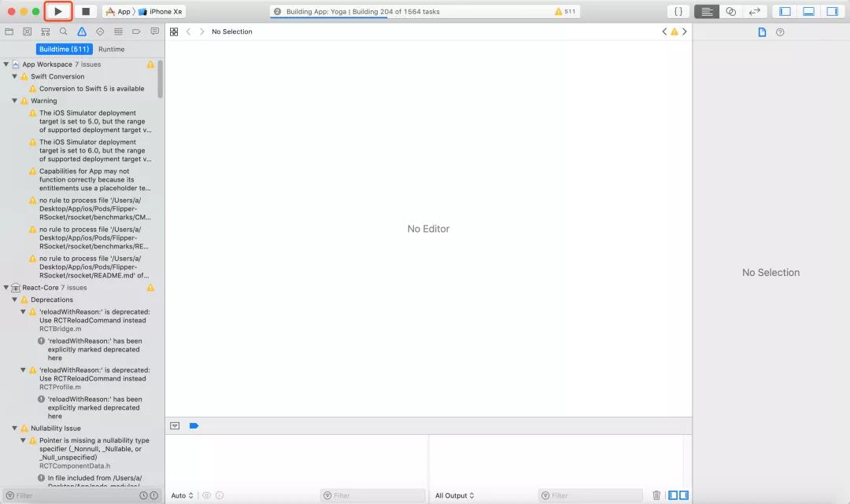Toggle the Inspectors panel visibility

click(x=832, y=11)
